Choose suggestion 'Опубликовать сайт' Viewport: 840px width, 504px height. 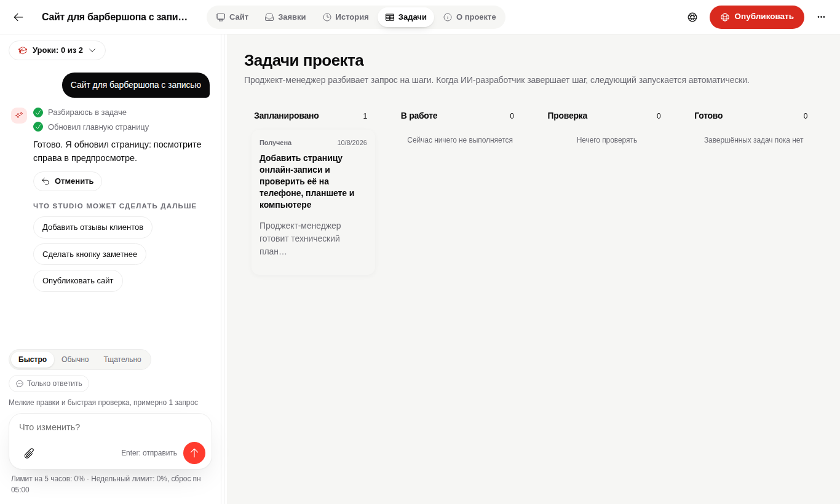click(78, 281)
